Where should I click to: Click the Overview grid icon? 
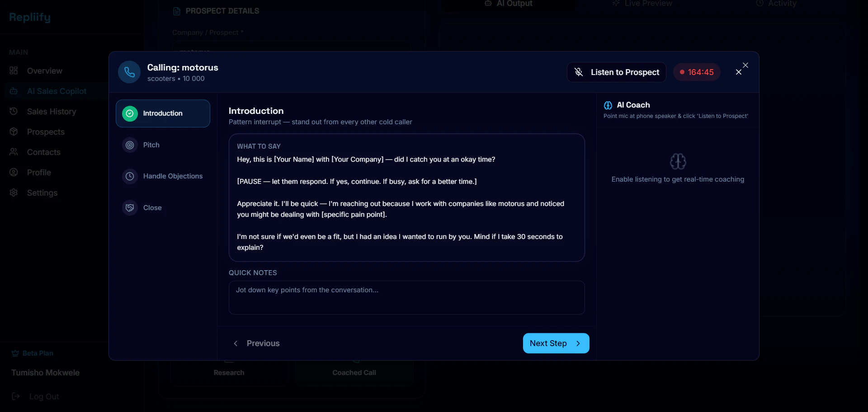pos(14,70)
